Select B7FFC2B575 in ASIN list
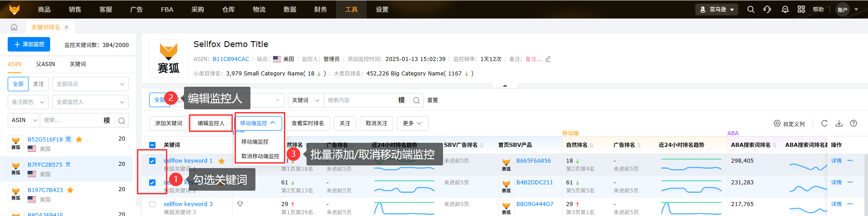868x216 pixels. pyautogui.click(x=66, y=169)
